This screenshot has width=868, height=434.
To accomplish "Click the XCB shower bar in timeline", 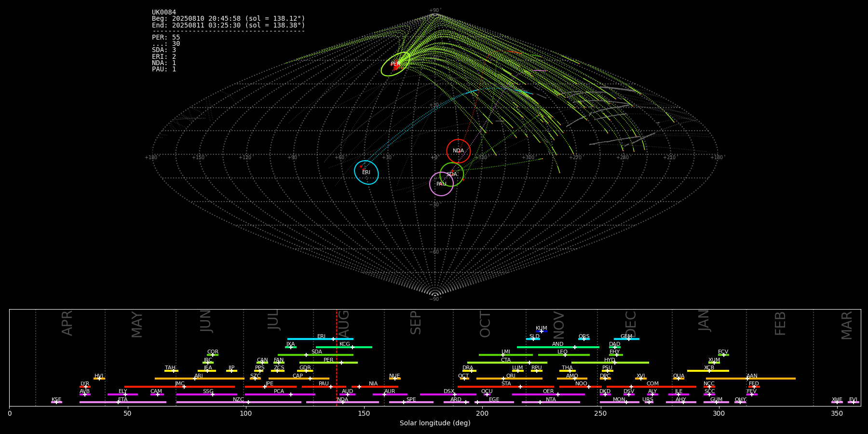I will [x=708, y=370].
